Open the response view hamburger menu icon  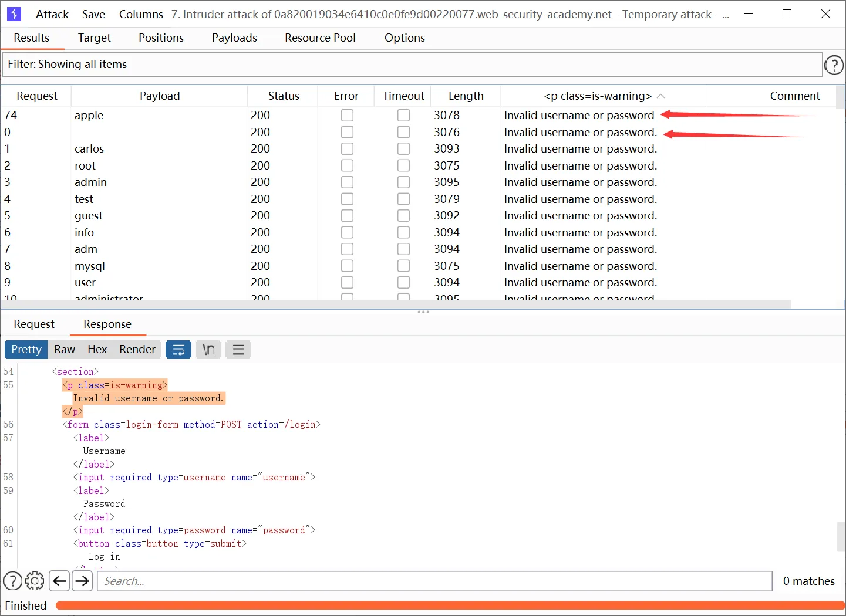238,350
